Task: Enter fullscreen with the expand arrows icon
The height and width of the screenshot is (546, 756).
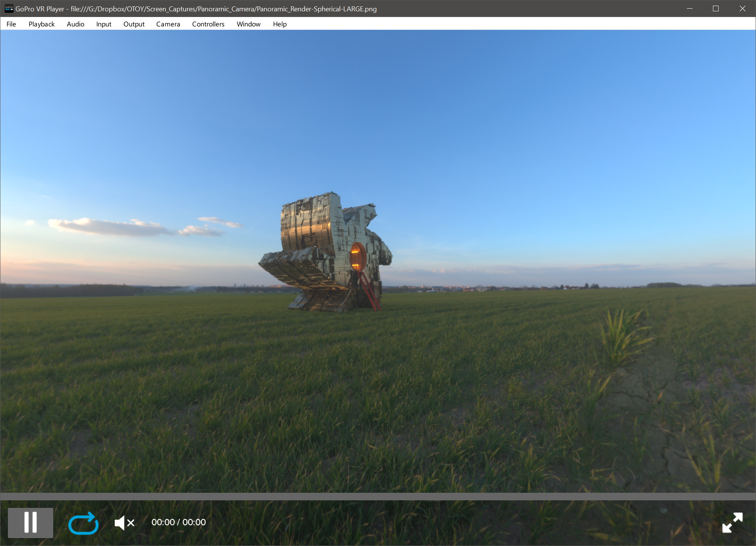Action: click(x=732, y=523)
